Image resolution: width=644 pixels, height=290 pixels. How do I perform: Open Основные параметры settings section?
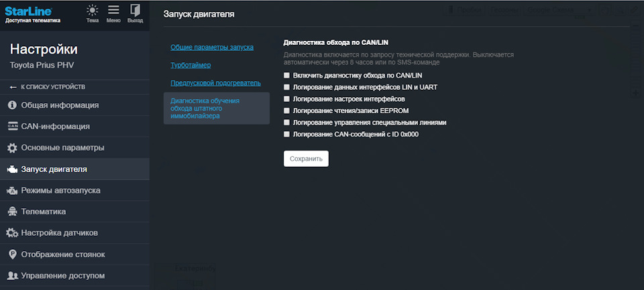(74, 147)
